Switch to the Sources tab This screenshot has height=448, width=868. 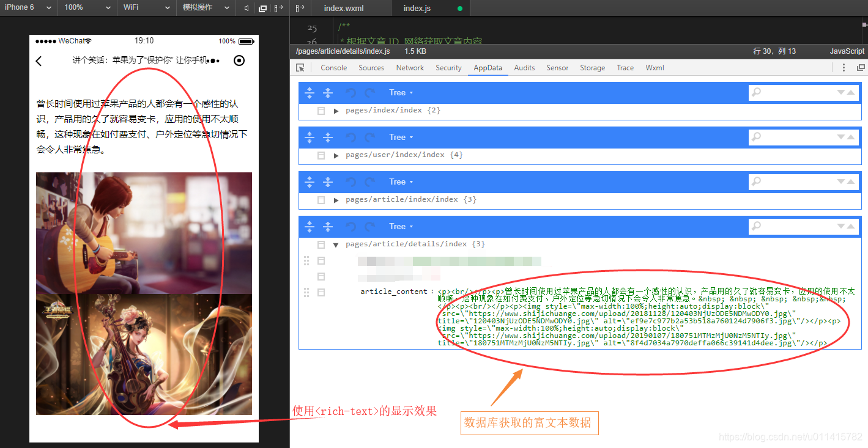click(x=371, y=68)
